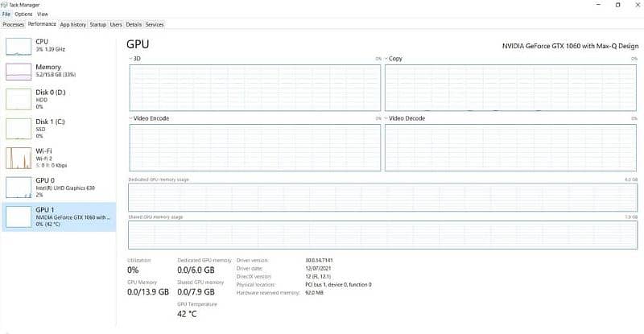Click the Dedicated GPU memory usage graph
Screen dimensions: 644x334
tap(382, 196)
